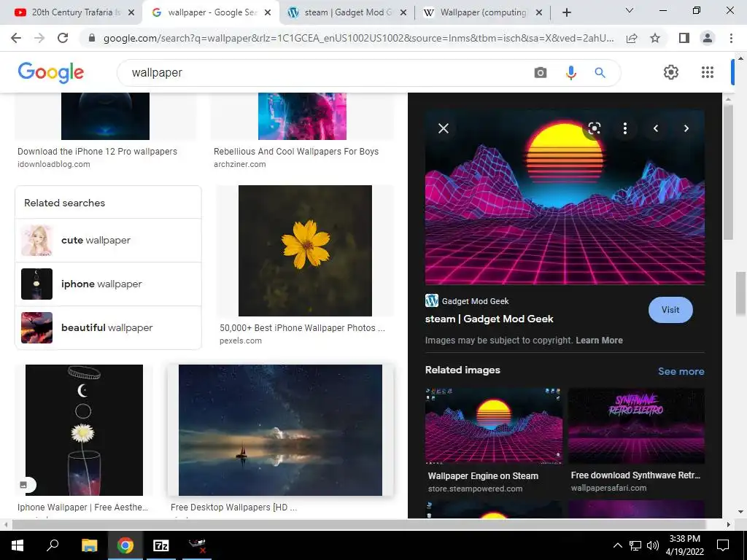Bookmark this page with the star icon

(655, 38)
